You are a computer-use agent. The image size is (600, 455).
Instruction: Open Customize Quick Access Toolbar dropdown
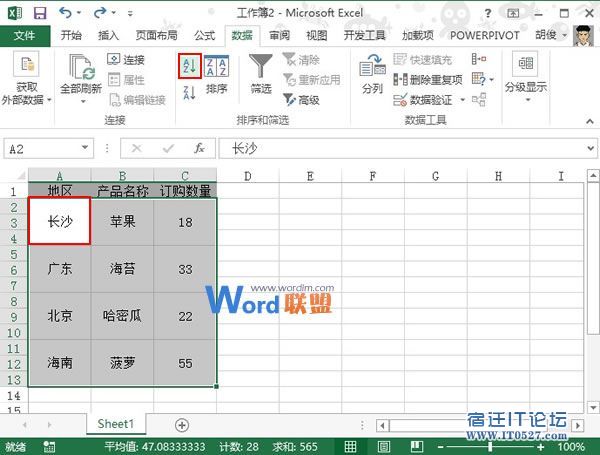click(x=130, y=13)
